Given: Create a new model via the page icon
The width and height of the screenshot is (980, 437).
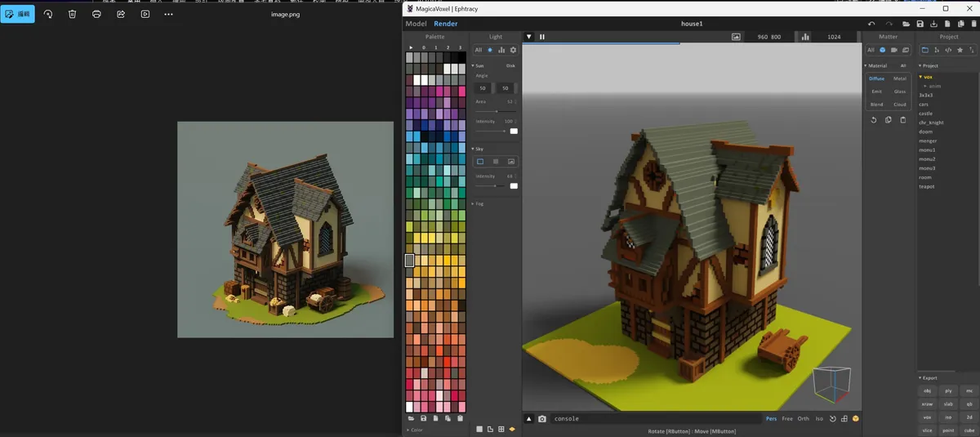Looking at the screenshot, I should tap(947, 24).
